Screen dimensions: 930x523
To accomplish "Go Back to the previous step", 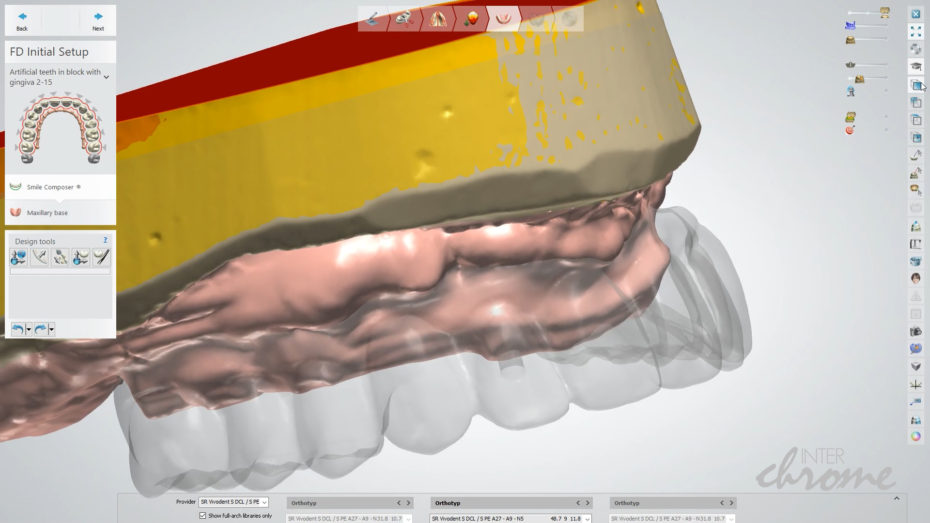I will [x=22, y=21].
